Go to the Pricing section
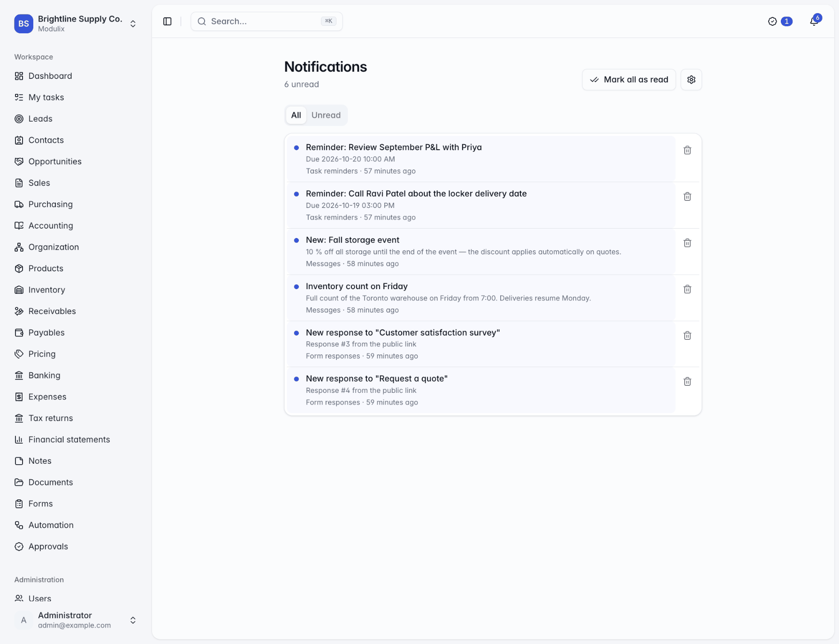Image resolution: width=839 pixels, height=644 pixels. tap(75, 354)
